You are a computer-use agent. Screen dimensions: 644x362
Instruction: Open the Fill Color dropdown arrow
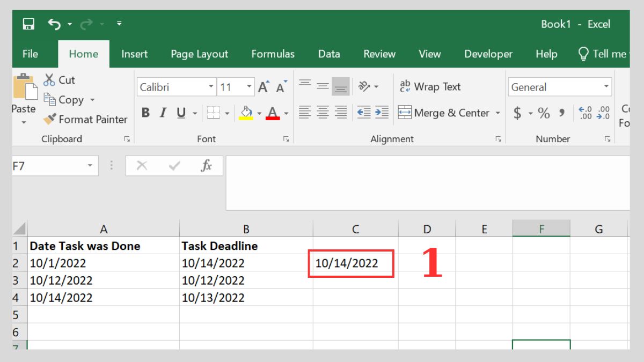click(x=259, y=113)
